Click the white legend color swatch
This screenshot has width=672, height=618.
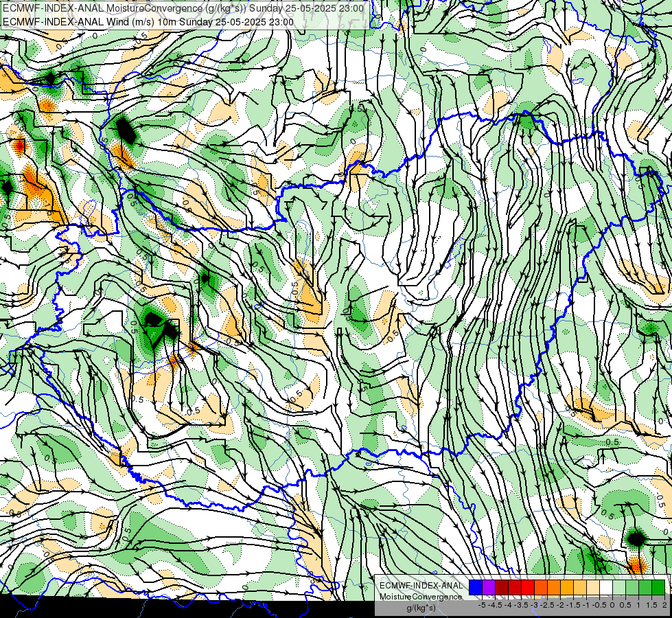pyautogui.click(x=606, y=588)
